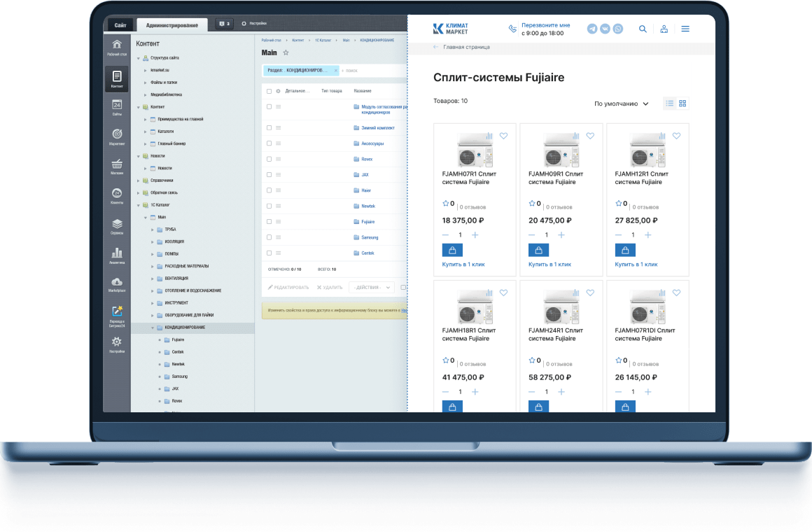
Task: Switch to the Сайт tab
Action: click(120, 25)
